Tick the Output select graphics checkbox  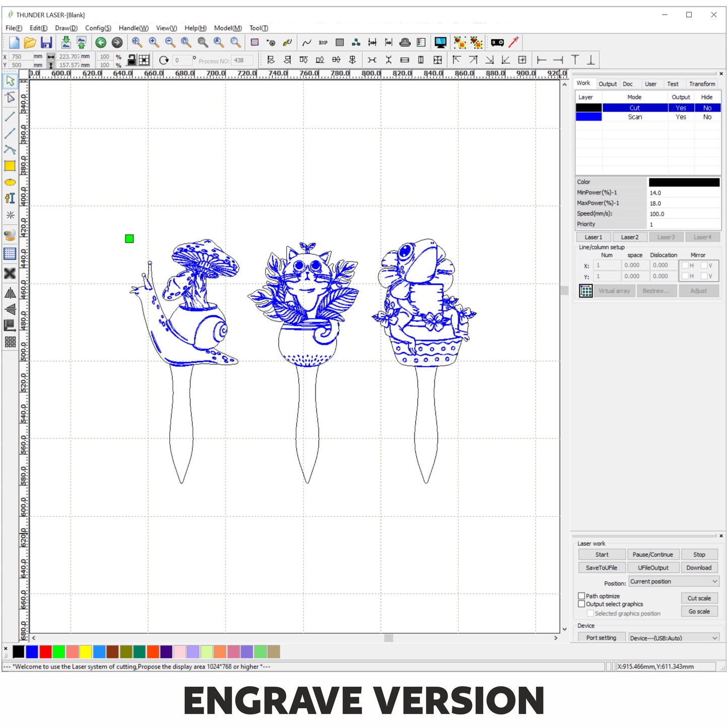tap(581, 604)
